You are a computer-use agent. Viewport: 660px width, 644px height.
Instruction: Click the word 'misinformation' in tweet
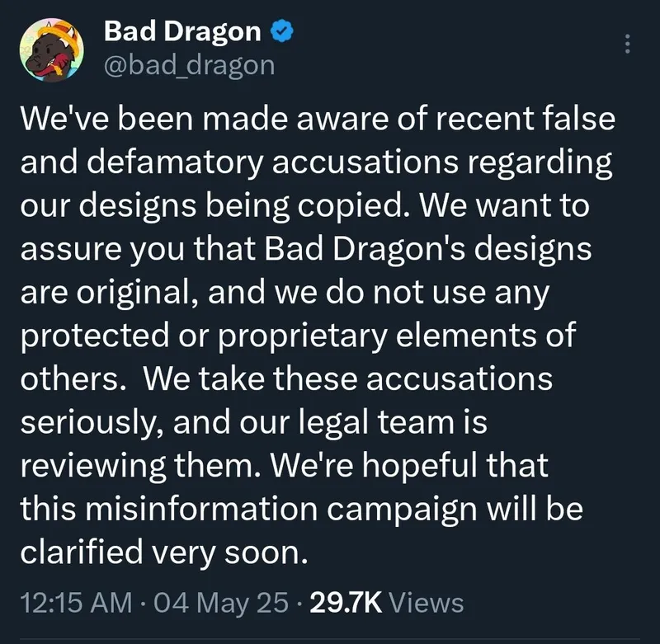[200, 509]
